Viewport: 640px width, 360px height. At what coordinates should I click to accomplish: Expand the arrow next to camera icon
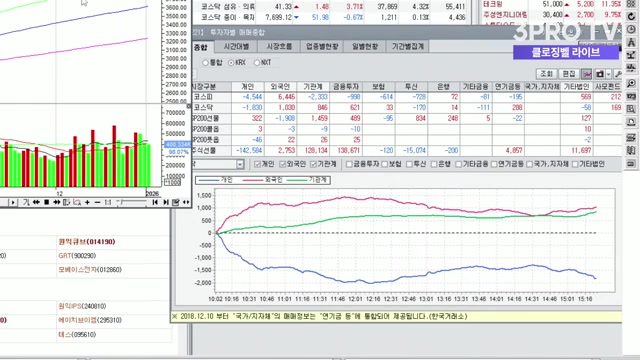click(609, 74)
